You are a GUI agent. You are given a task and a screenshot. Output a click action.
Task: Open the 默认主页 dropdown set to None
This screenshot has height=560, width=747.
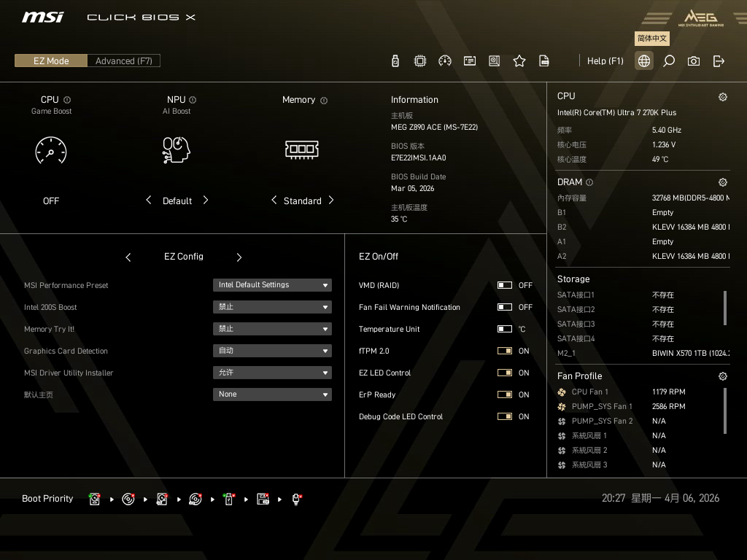272,394
